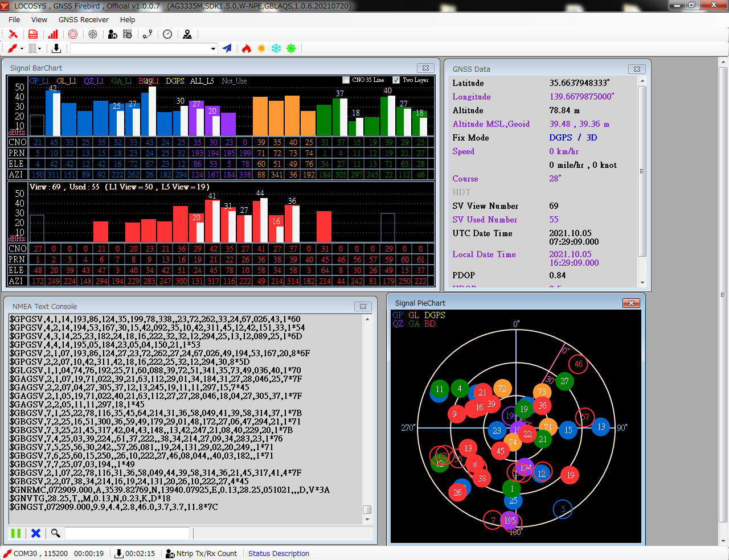The image size is (729, 560).
Task: Click the Status Description link
Action: [x=279, y=553]
